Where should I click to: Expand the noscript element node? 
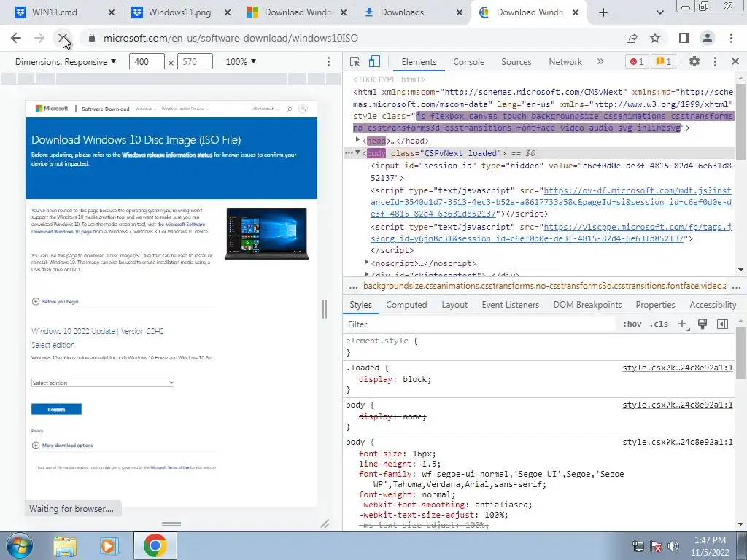[x=366, y=262]
